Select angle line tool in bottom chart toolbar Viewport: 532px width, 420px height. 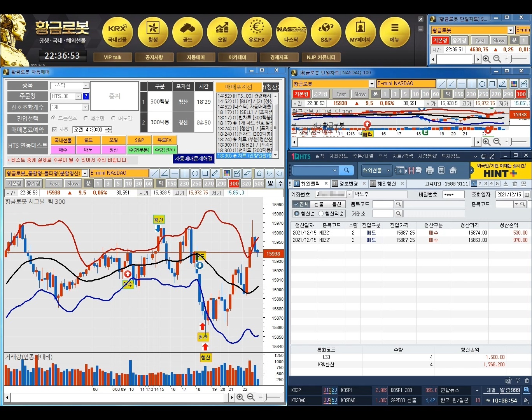point(164,173)
